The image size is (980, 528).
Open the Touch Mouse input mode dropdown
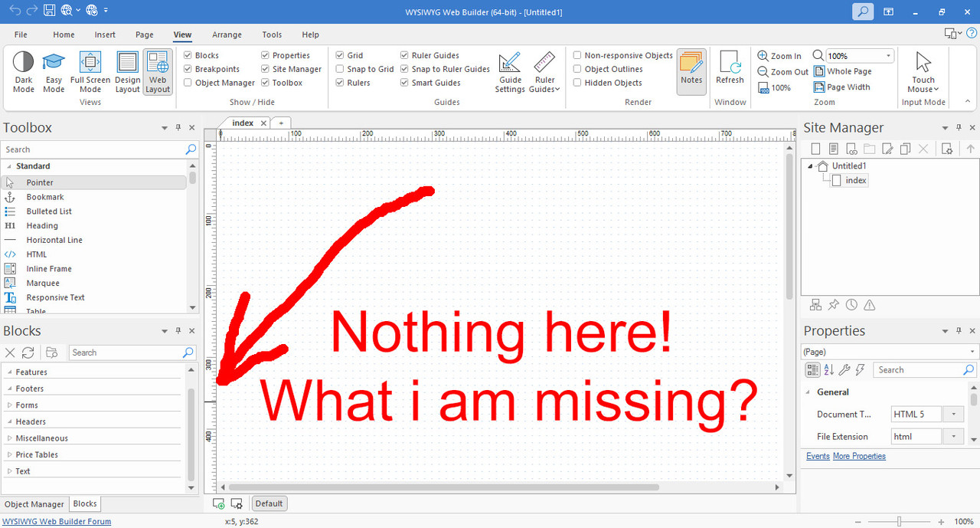click(x=923, y=72)
